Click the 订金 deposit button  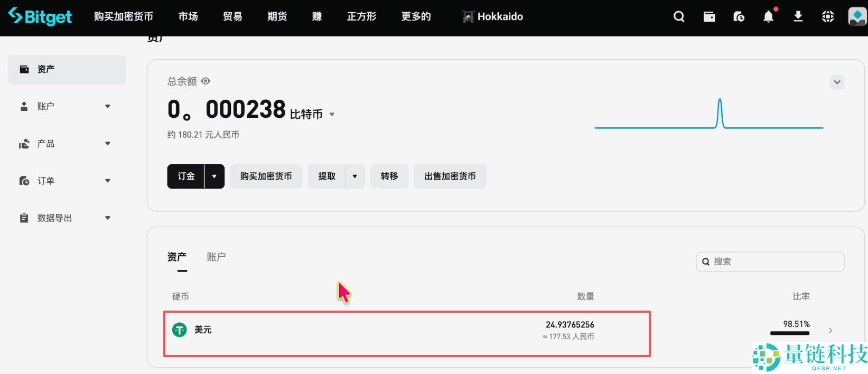pyautogui.click(x=186, y=176)
